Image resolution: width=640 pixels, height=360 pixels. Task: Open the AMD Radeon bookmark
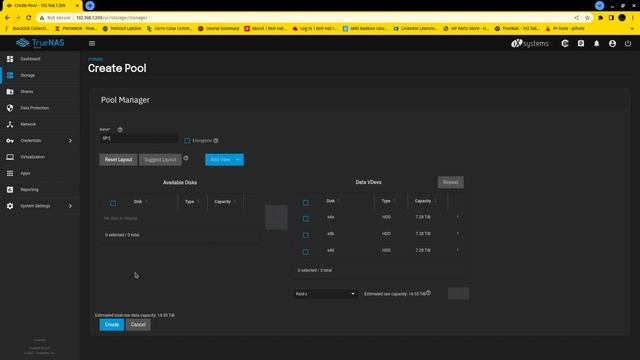coord(365,29)
